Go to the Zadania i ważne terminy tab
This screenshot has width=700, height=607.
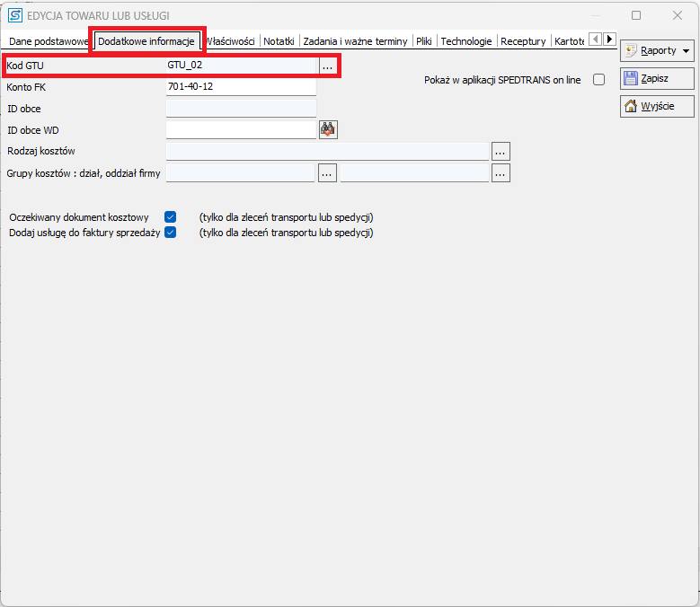tap(355, 41)
